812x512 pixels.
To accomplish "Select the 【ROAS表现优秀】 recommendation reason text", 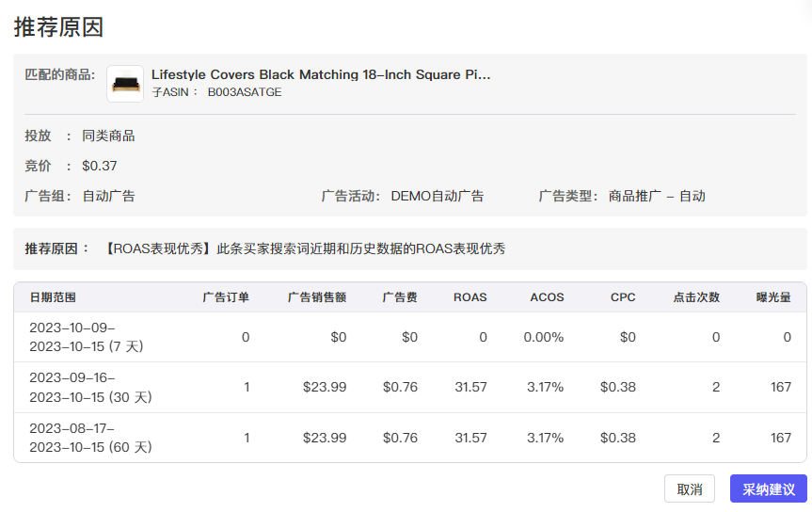I will click(305, 248).
